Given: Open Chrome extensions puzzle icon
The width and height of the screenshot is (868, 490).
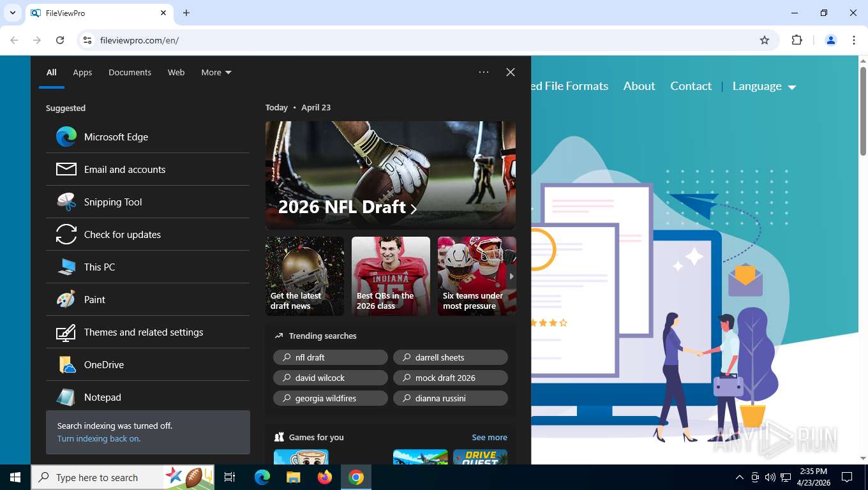Looking at the screenshot, I should click(x=797, y=40).
